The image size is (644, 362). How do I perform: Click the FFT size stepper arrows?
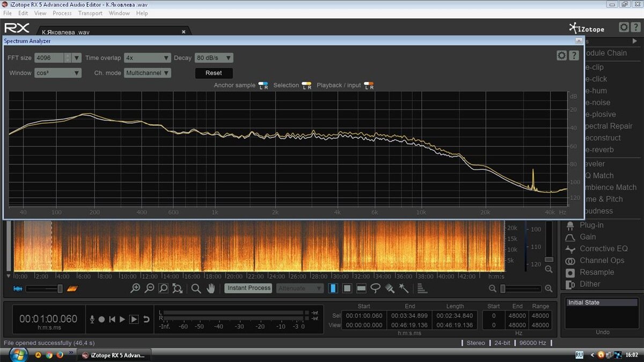(x=68, y=58)
